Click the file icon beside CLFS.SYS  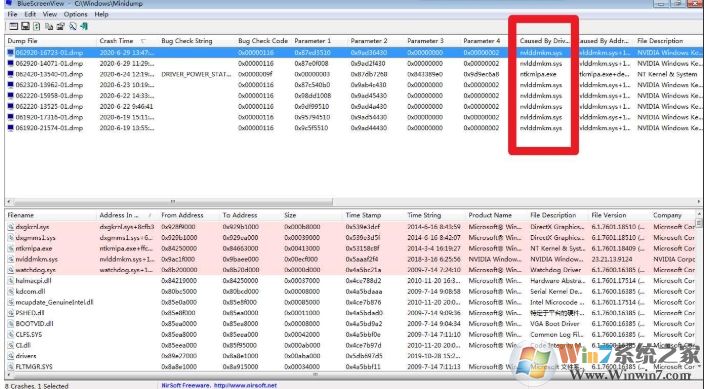click(11, 334)
